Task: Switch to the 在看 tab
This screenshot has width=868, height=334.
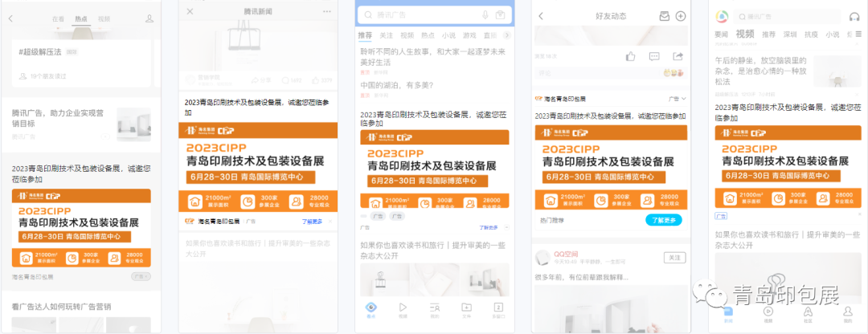Action: pyautogui.click(x=58, y=18)
